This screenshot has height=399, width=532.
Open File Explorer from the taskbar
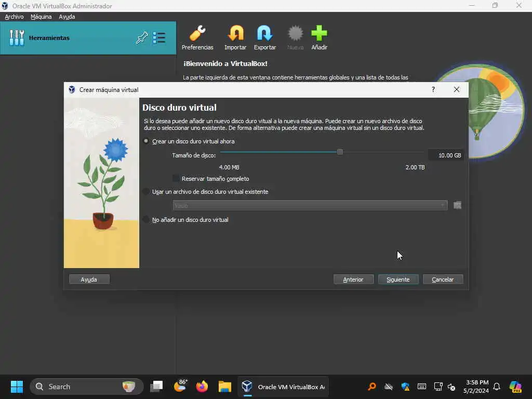224,387
